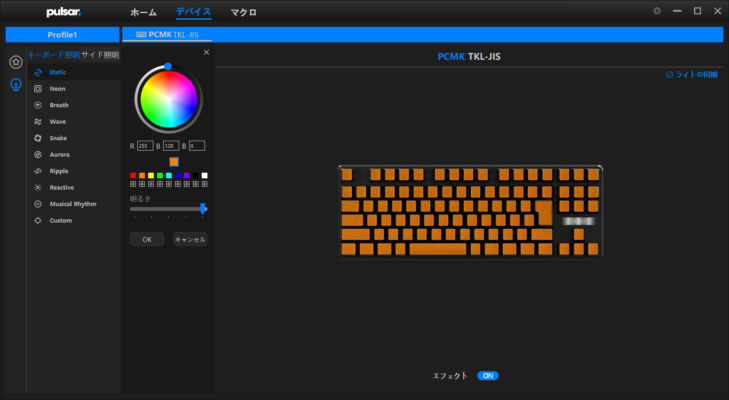Toggle the ライトの同期 checkbox
The image size is (729, 400).
click(x=669, y=74)
